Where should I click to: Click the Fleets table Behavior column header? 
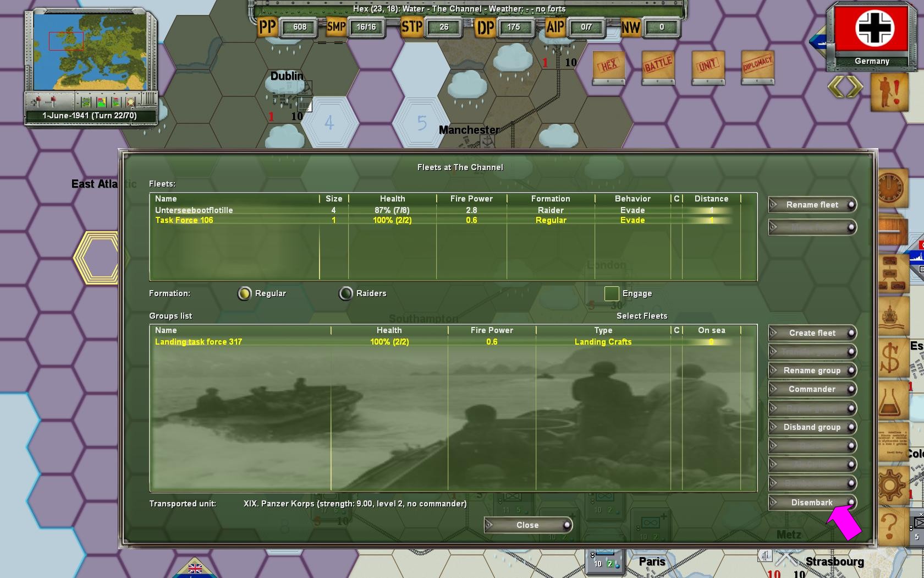click(632, 199)
